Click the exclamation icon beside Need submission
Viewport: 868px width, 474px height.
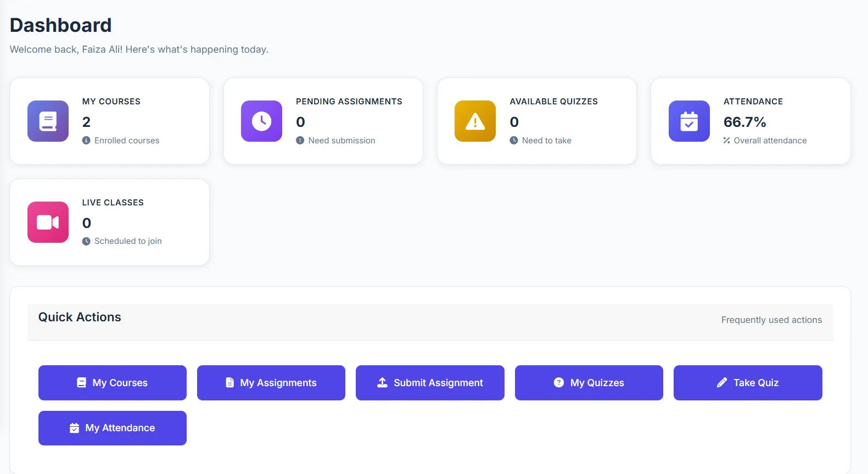coord(300,141)
